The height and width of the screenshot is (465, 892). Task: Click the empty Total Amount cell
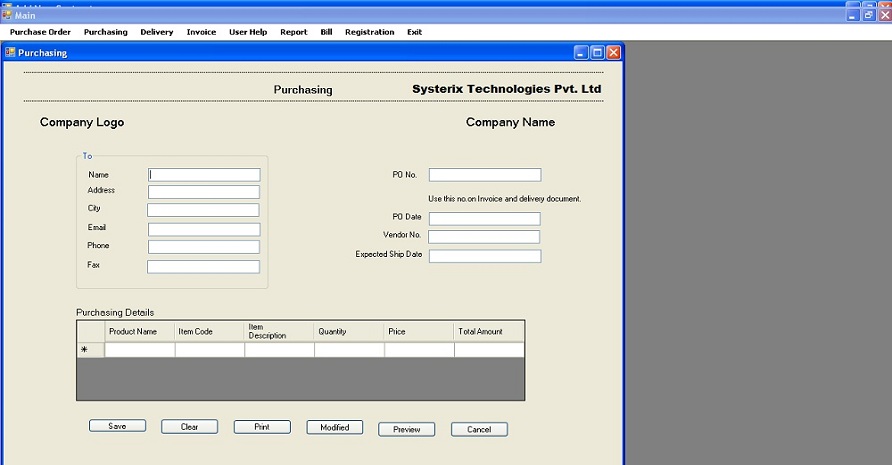coord(489,349)
